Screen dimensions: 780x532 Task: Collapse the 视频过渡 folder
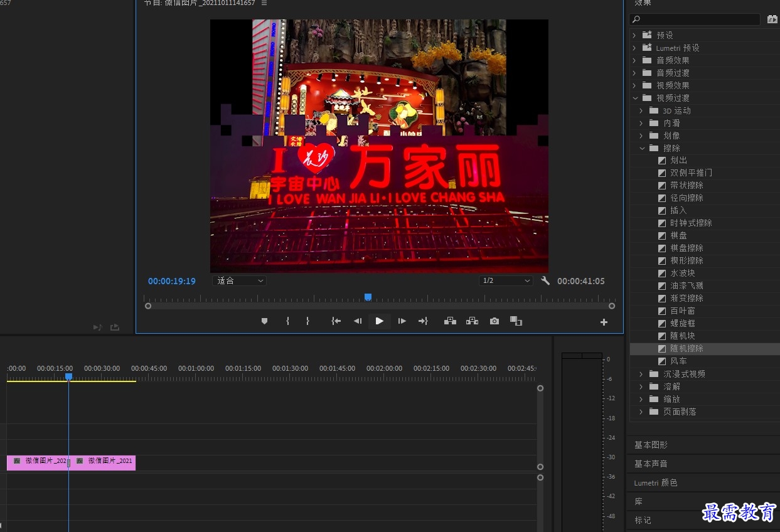634,98
